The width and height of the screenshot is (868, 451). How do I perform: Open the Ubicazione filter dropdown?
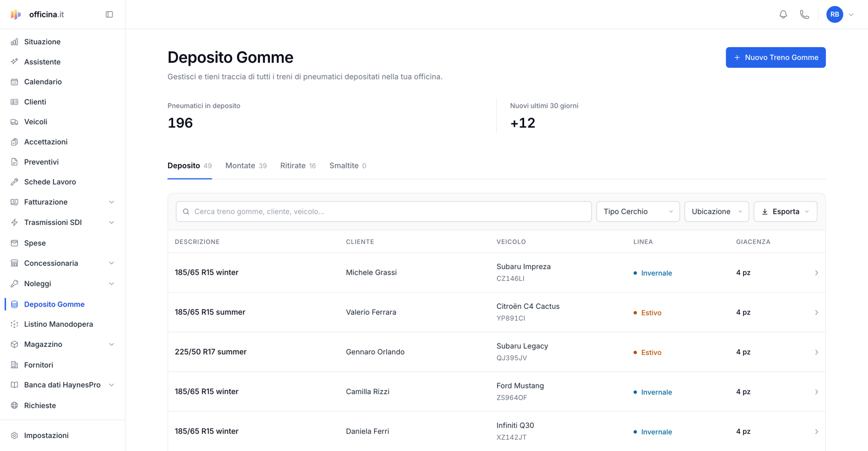[x=717, y=212]
